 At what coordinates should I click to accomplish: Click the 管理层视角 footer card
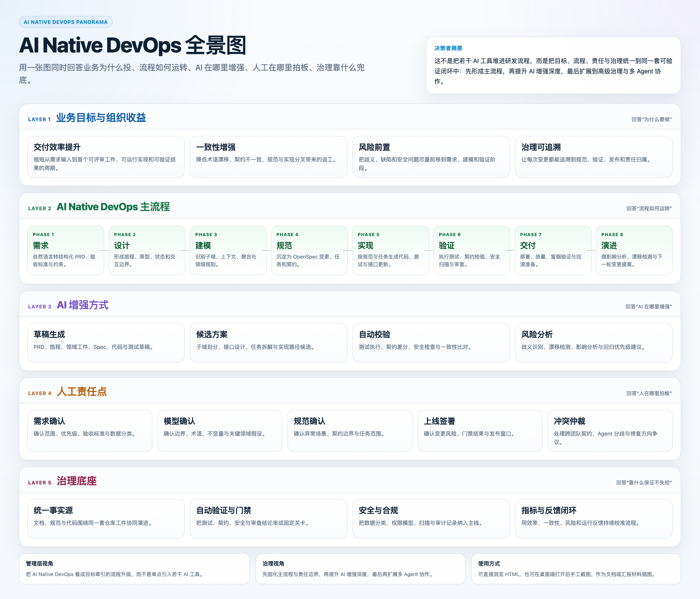pyautogui.click(x=134, y=569)
